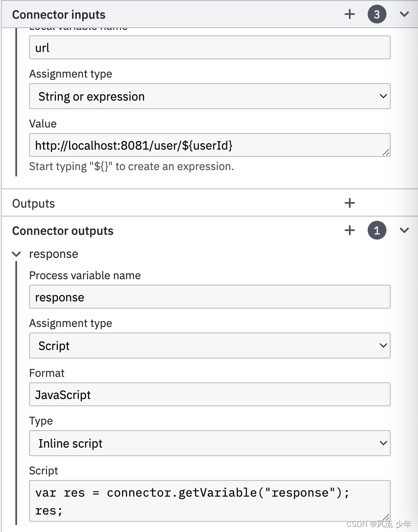Add a new connector output entry

pyautogui.click(x=350, y=230)
